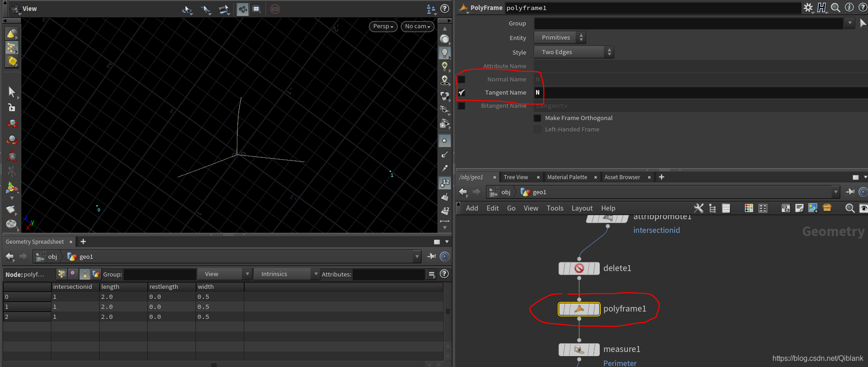
Task: Open the Tools menu in network editor
Action: point(555,208)
